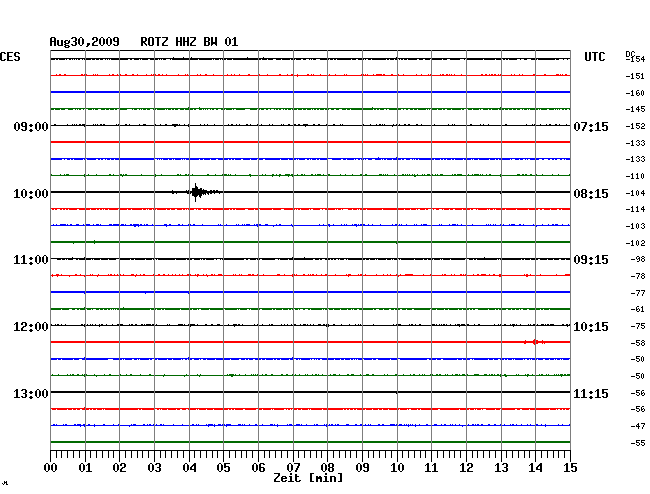Click the 09:15 UTC time label
The height and width of the screenshot is (494, 650).
(591, 260)
